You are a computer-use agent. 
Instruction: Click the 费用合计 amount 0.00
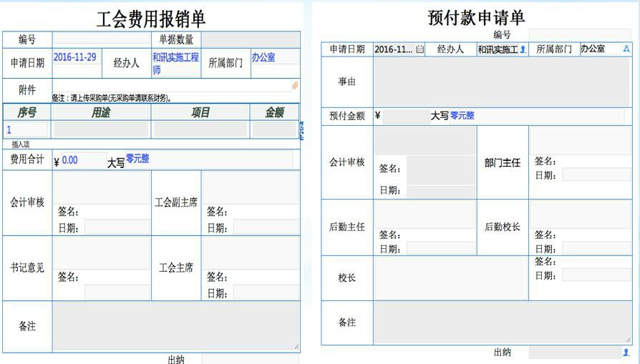click(69, 160)
